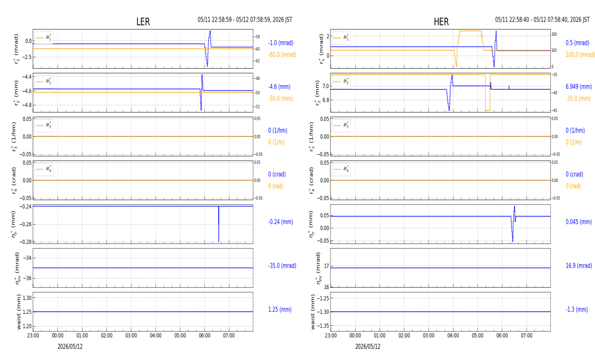Click the ∂r1* legend in the HER column
595x364 pixels.
[341, 37]
